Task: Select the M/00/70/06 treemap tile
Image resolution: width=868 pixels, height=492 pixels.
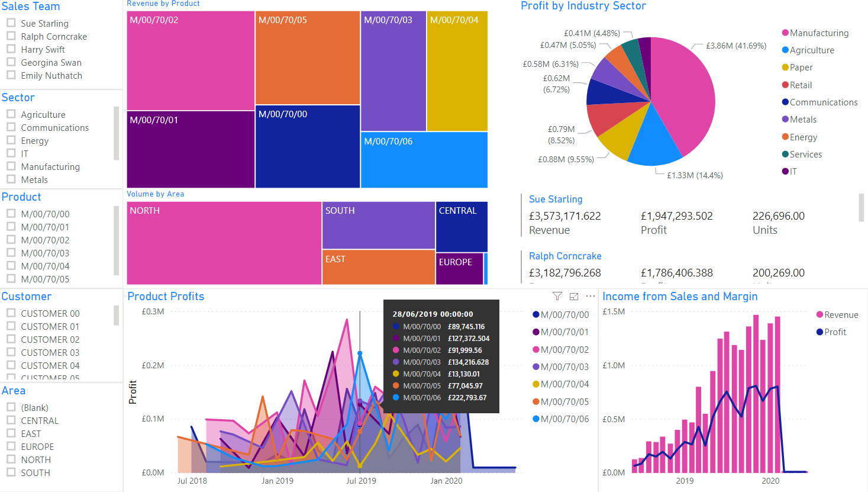Action: pos(424,160)
